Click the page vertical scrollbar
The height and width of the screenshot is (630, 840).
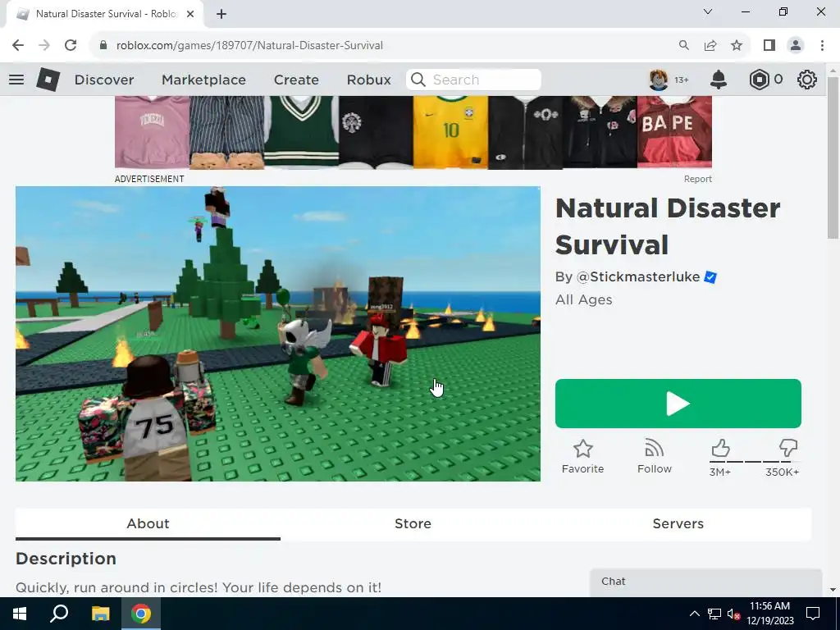(x=833, y=158)
